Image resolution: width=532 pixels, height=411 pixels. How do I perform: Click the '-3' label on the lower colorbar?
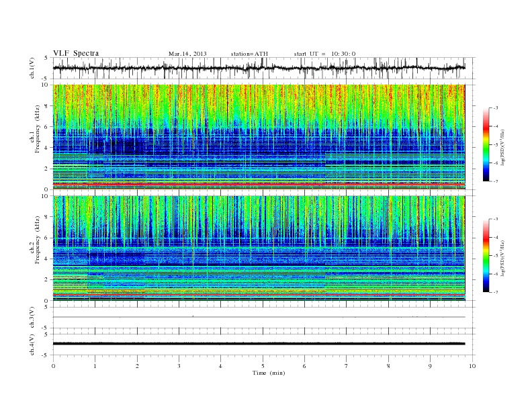(x=495, y=219)
